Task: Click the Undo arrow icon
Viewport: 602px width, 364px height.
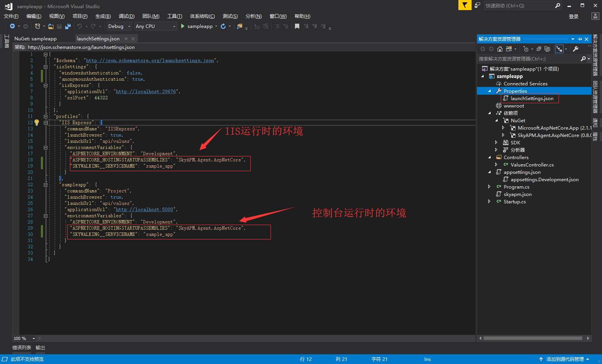Action: point(80,26)
